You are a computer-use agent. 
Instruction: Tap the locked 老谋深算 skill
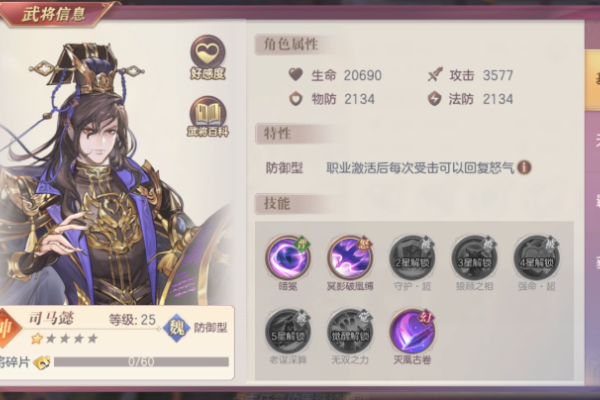pos(288,331)
